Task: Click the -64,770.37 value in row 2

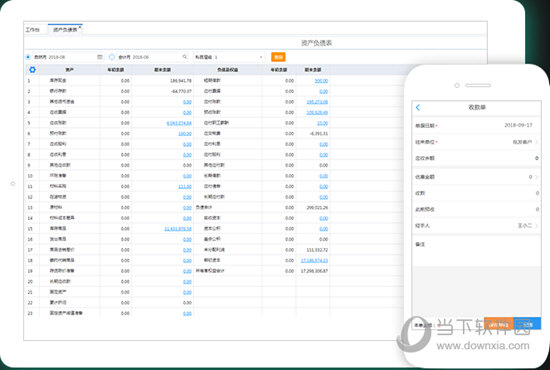Action: point(181,91)
